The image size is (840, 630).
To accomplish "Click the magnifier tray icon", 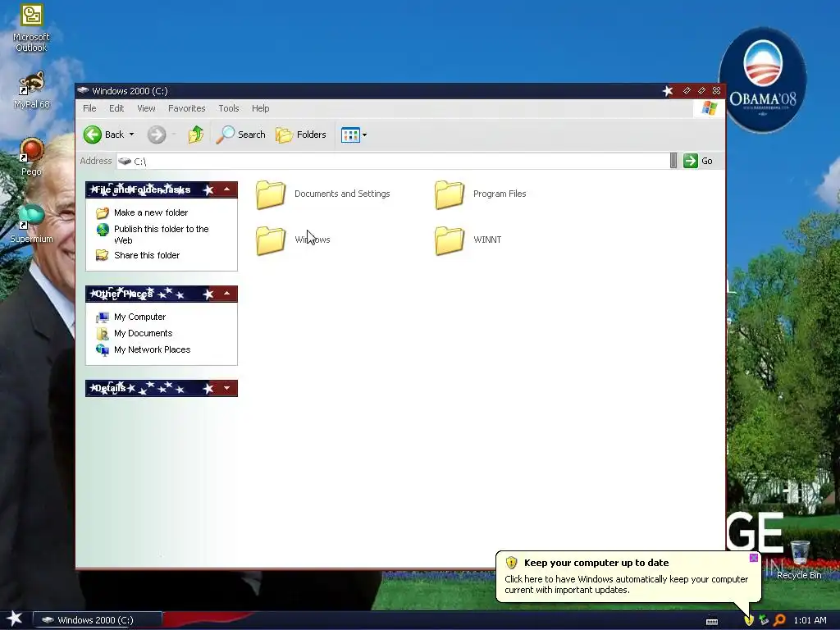I will [x=779, y=620].
